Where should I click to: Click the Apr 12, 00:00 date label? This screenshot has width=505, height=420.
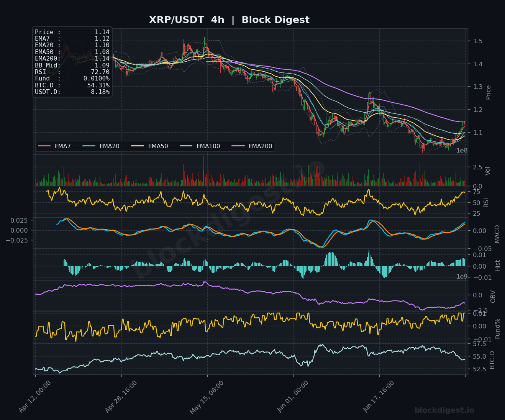[x=34, y=397]
